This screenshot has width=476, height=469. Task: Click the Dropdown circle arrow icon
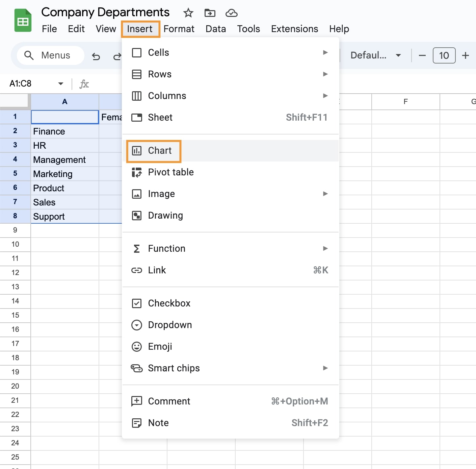(137, 325)
